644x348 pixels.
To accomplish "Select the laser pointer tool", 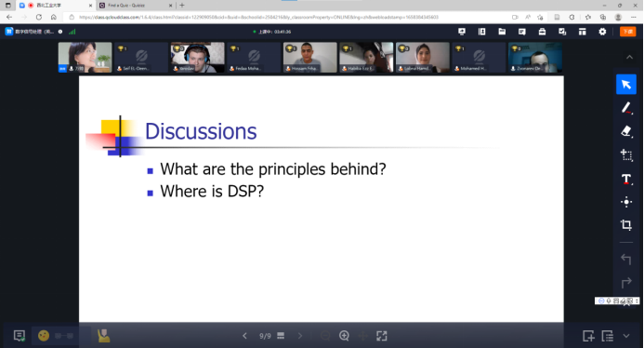I will (x=626, y=202).
